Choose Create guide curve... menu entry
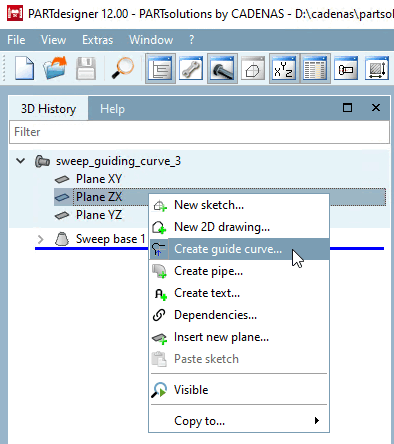 coord(239,249)
